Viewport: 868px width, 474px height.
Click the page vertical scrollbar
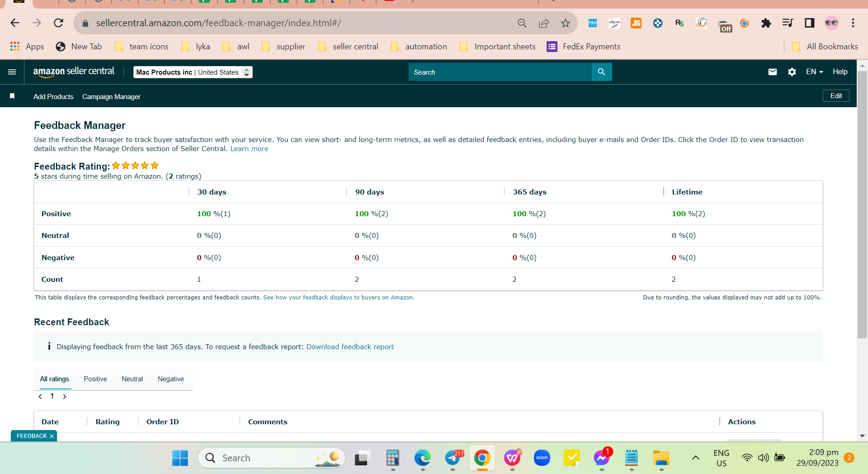click(862, 205)
